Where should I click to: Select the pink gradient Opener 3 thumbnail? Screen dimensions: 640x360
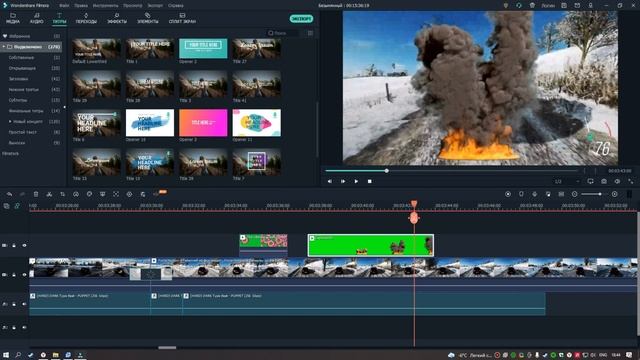203,122
